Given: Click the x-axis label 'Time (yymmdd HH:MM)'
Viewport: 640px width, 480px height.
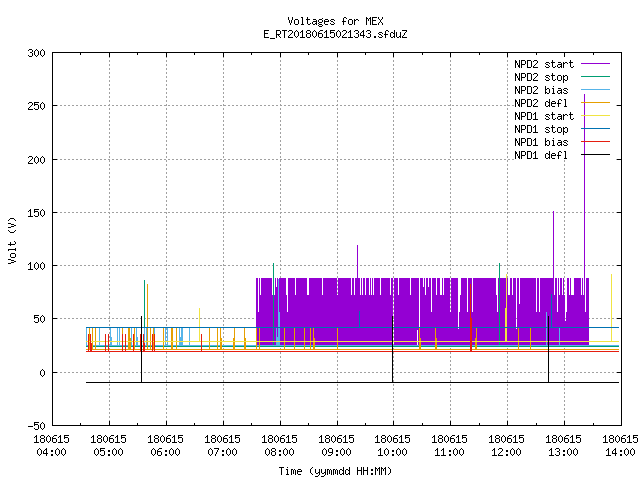Looking at the screenshot, I should point(335,471).
